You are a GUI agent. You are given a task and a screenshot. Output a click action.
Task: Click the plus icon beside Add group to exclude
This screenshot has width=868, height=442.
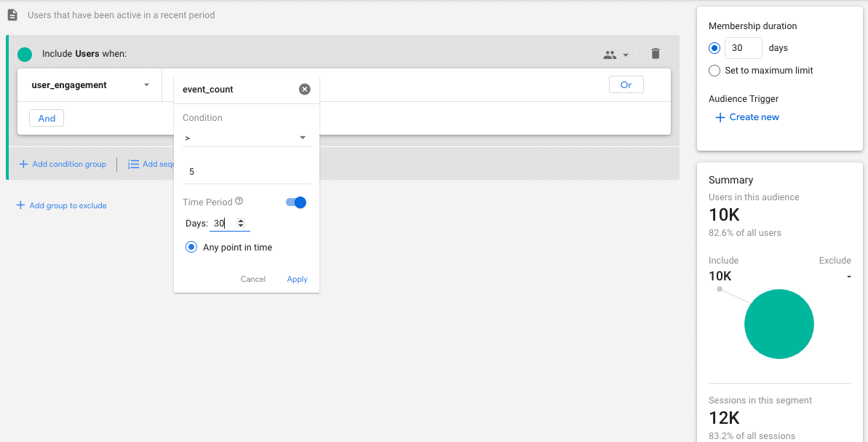(x=20, y=205)
